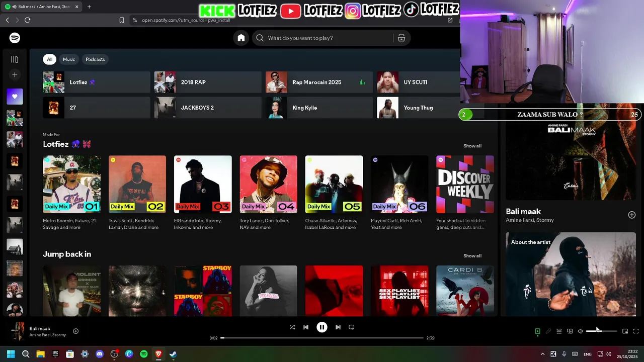
Task: Open Daily Mix 06 cover
Action: [399, 185]
